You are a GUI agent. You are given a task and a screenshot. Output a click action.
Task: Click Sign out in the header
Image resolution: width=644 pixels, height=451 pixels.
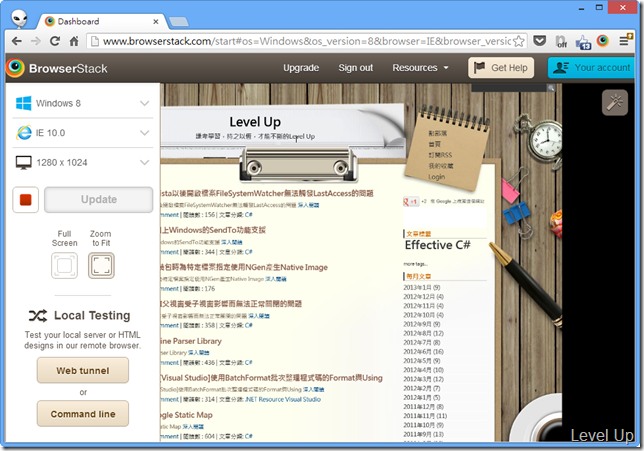click(x=356, y=68)
